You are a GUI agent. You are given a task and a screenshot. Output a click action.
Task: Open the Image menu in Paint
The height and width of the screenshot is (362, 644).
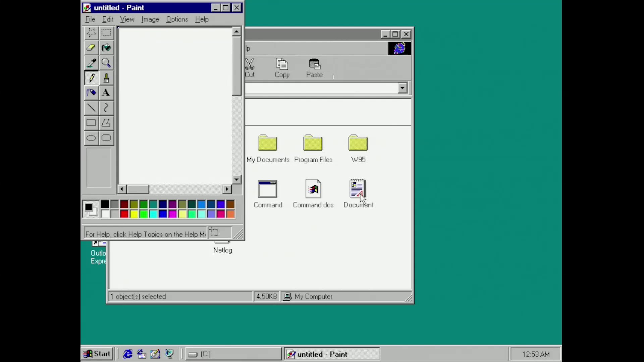pyautogui.click(x=150, y=19)
